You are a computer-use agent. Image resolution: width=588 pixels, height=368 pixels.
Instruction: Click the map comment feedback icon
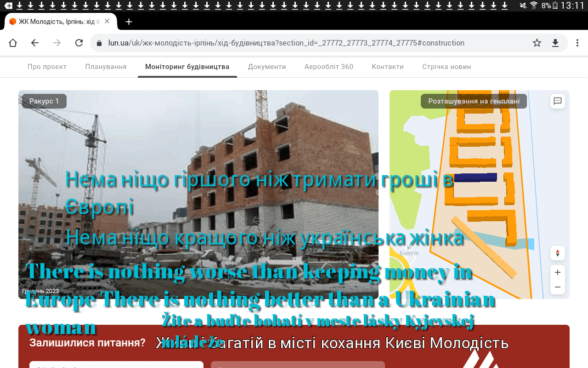tap(558, 101)
